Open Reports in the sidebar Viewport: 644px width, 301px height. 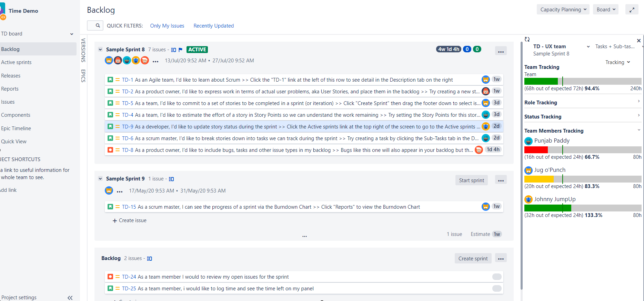click(10, 89)
